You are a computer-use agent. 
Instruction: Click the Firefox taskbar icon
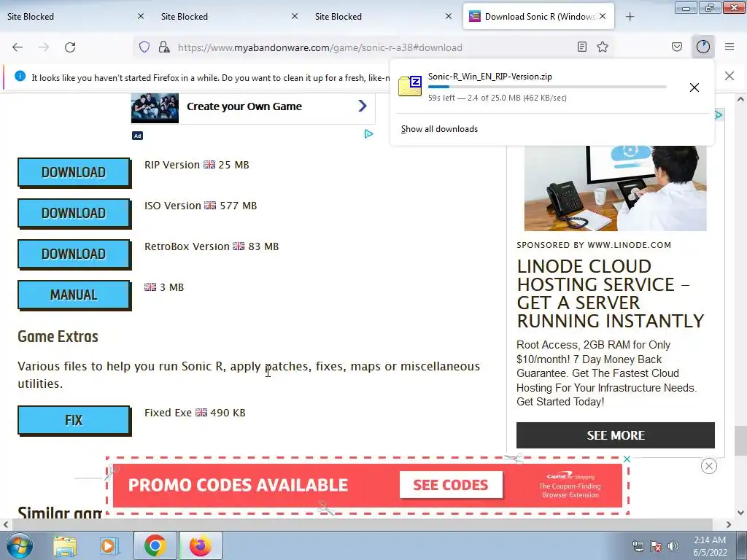(x=201, y=545)
